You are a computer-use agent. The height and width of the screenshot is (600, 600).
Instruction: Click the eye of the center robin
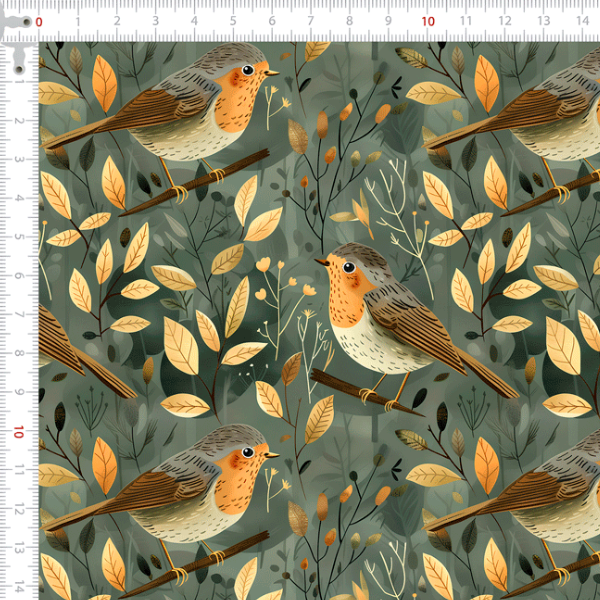click(347, 267)
